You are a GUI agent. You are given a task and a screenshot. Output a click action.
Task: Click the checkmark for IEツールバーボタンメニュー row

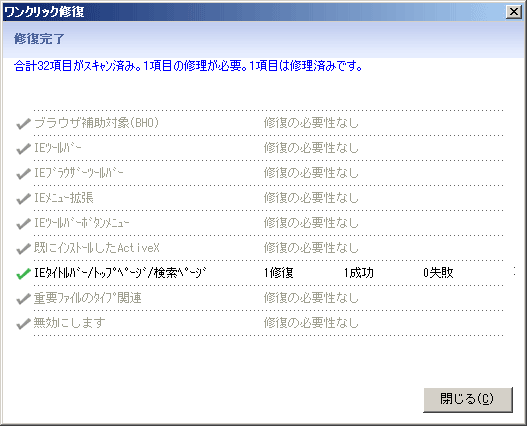(x=24, y=224)
